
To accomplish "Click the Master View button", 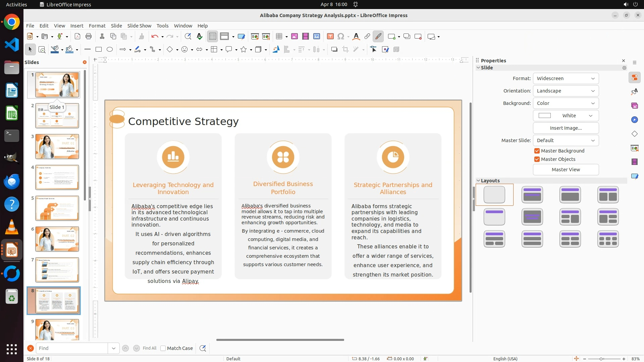I will click(x=566, y=170).
